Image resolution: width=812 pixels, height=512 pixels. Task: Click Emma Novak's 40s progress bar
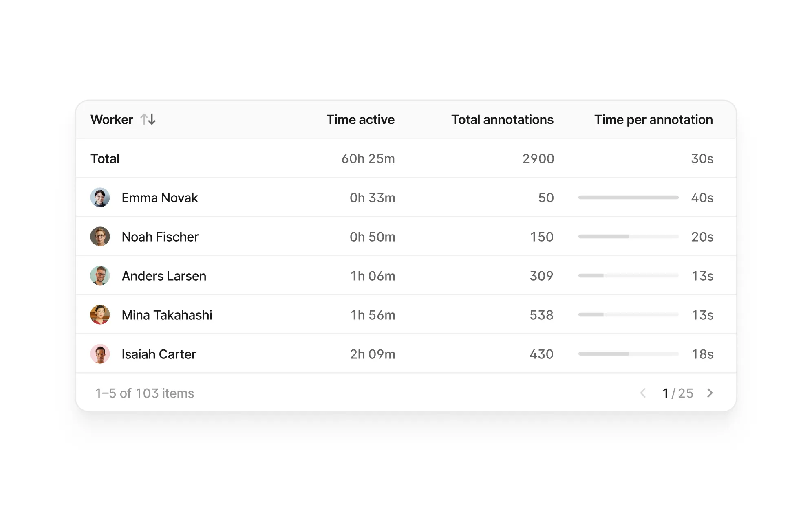pyautogui.click(x=628, y=198)
